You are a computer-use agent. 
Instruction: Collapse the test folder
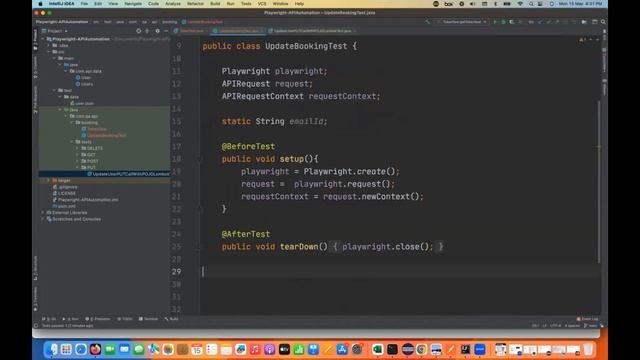[54, 91]
